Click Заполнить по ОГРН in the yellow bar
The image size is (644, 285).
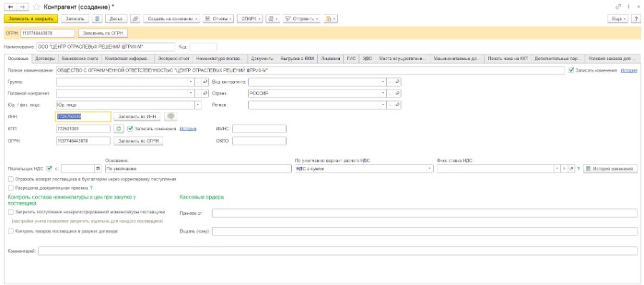click(x=102, y=33)
